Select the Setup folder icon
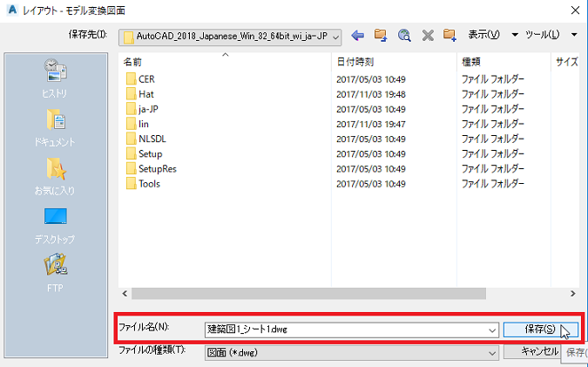588x367 pixels. coord(131,153)
